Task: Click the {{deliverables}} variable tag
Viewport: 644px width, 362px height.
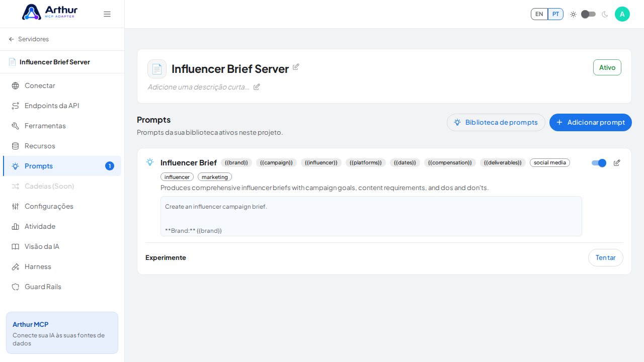Action: (x=503, y=163)
